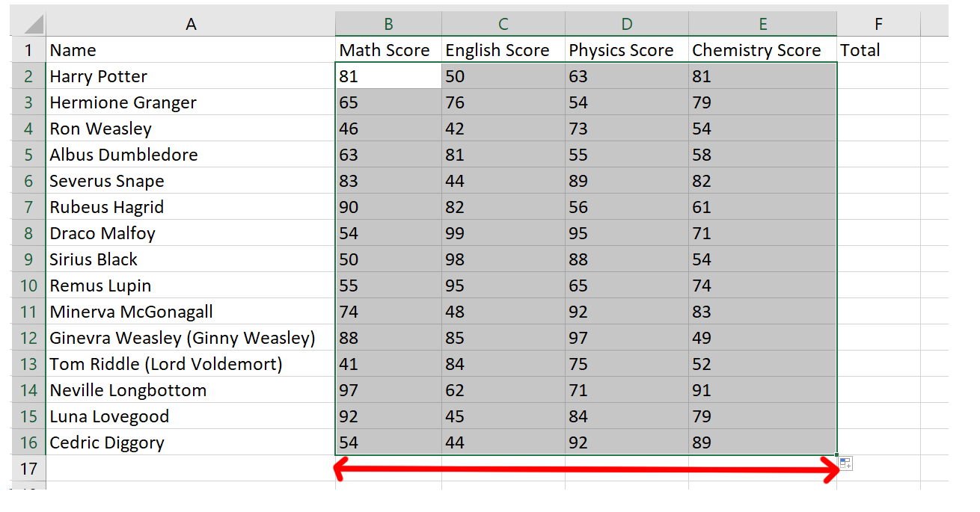Click the Name header cell
The height and width of the screenshot is (512, 980).
(191, 50)
